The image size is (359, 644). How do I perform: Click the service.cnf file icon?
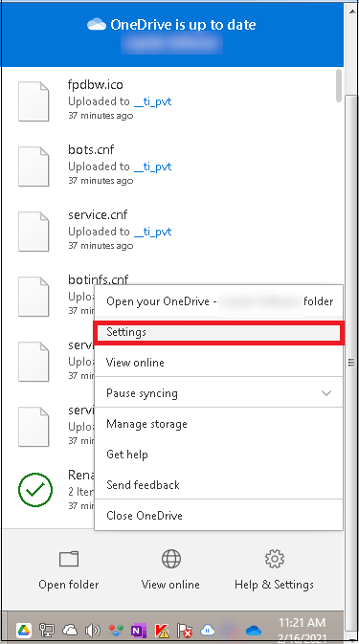coord(34,232)
